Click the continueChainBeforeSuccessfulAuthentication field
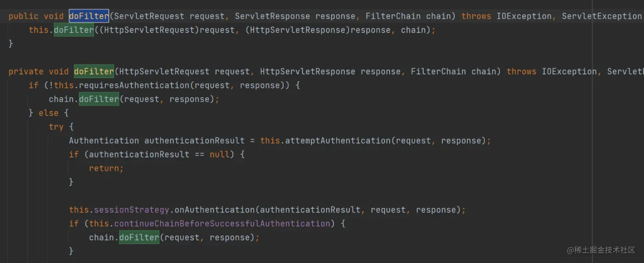 [x=222, y=224]
